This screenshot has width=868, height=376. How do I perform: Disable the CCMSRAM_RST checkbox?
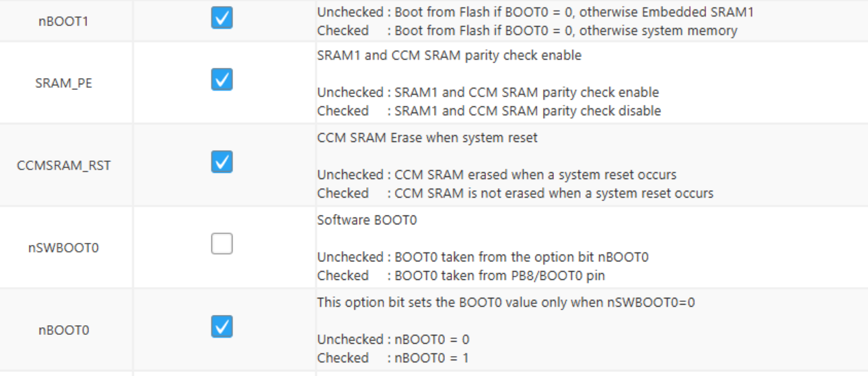click(221, 162)
